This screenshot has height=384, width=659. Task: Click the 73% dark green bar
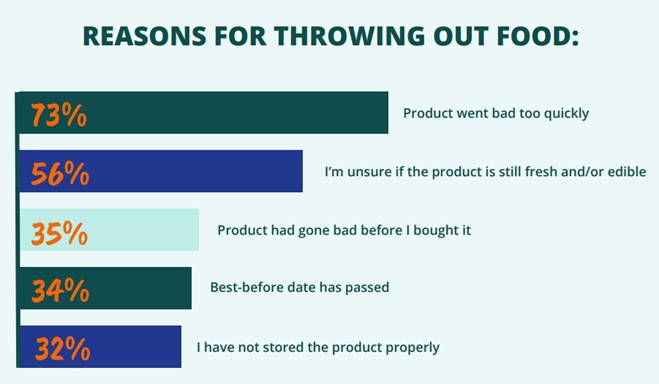point(204,113)
